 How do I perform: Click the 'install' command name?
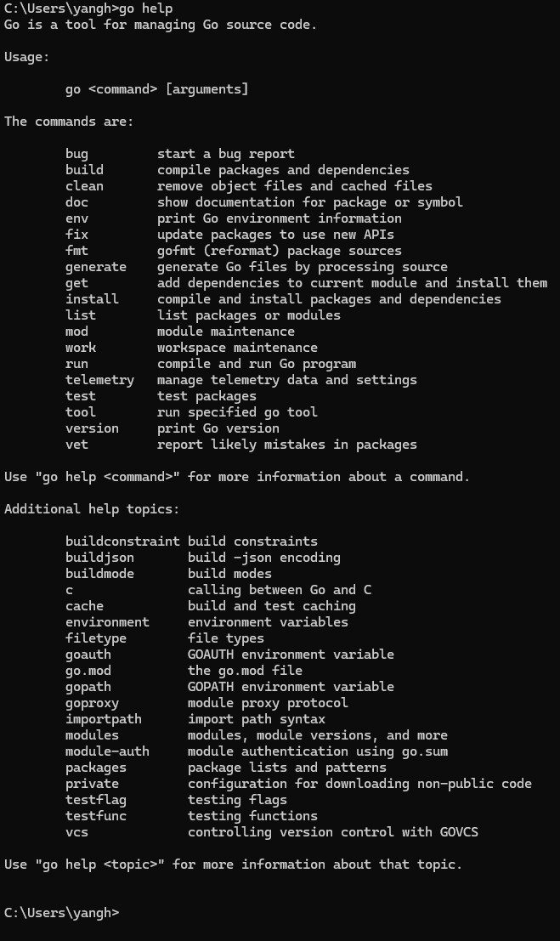92,299
